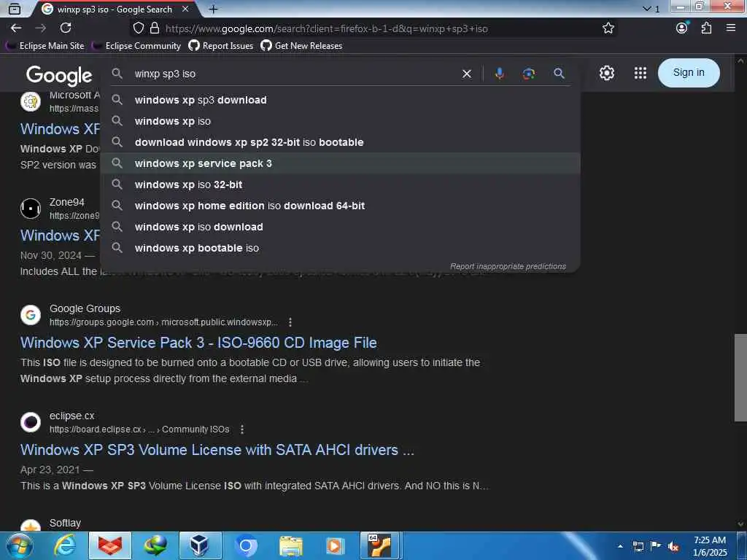
Task: Open Get New Releases bookmark
Action: (x=301, y=46)
